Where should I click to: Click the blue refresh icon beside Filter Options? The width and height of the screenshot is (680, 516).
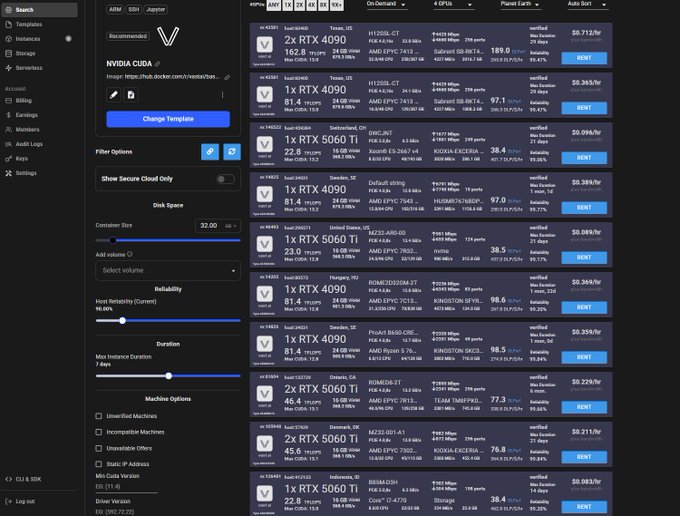point(232,151)
